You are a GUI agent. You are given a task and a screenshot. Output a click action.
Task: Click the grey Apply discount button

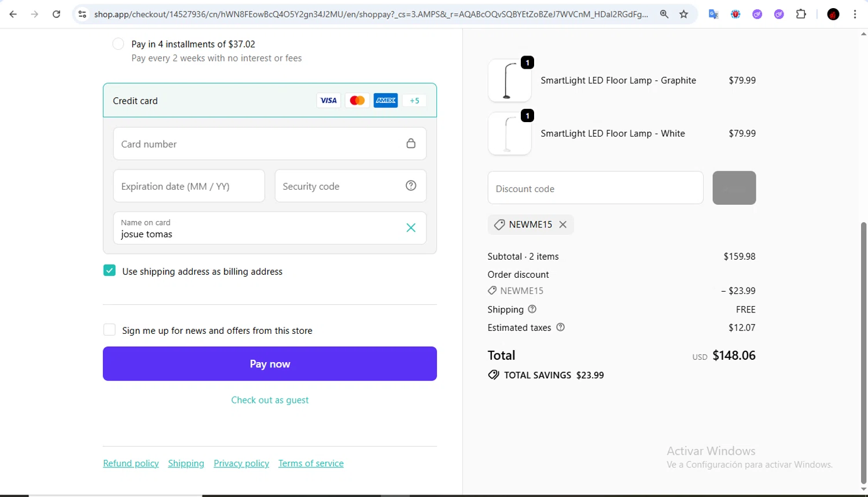point(734,187)
